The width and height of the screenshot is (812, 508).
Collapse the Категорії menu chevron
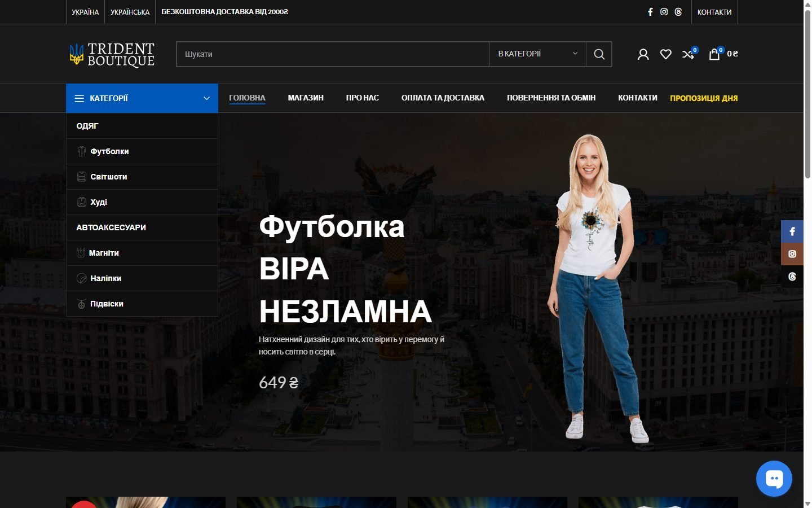pos(206,98)
